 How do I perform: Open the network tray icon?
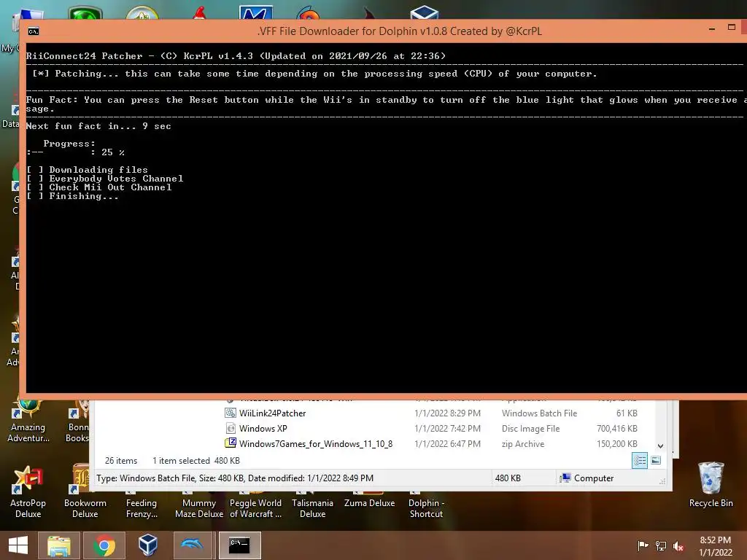pos(661,545)
